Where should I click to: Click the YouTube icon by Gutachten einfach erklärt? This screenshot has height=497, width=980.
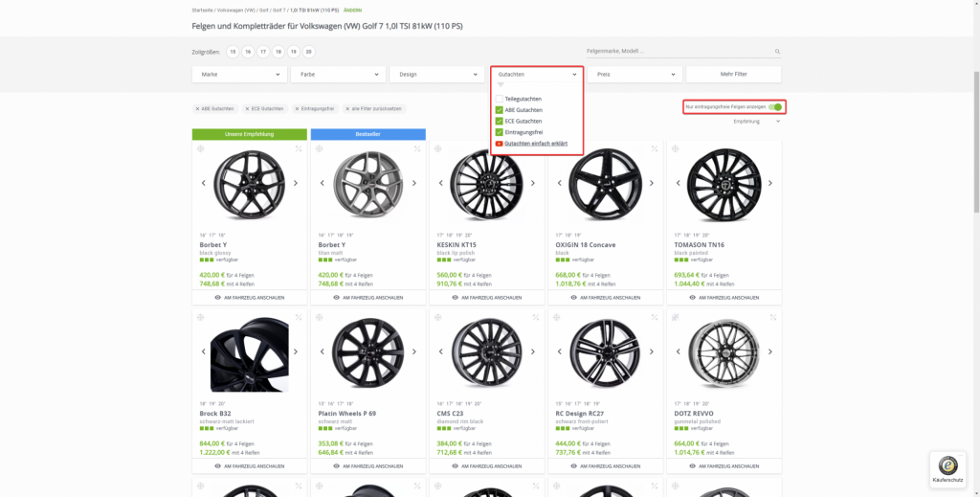click(499, 143)
